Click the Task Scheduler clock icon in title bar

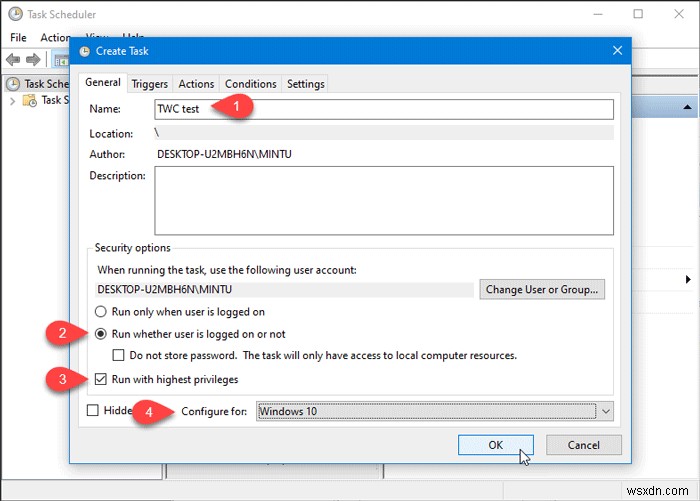pos(15,14)
